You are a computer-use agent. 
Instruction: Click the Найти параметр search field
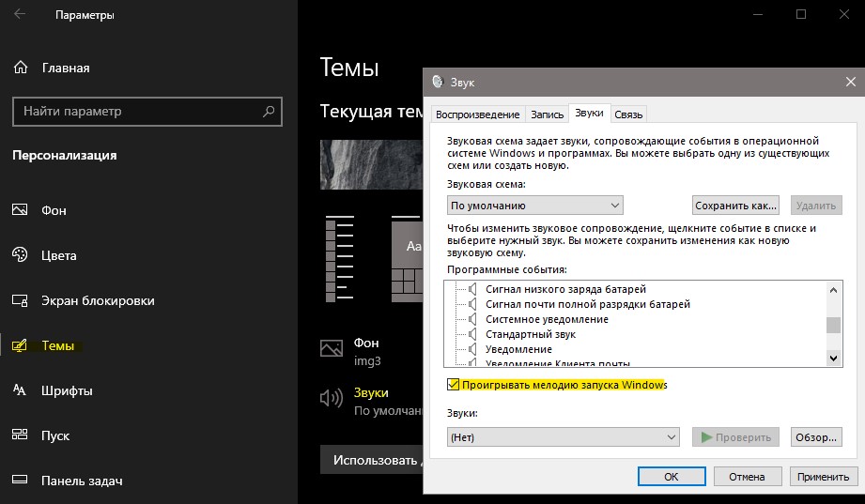[x=147, y=112]
